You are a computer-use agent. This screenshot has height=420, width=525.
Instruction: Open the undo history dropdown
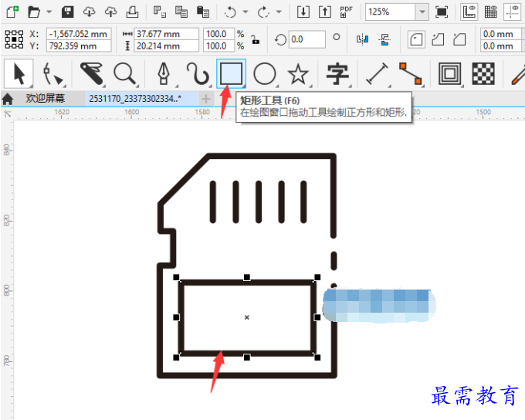pyautogui.click(x=246, y=12)
